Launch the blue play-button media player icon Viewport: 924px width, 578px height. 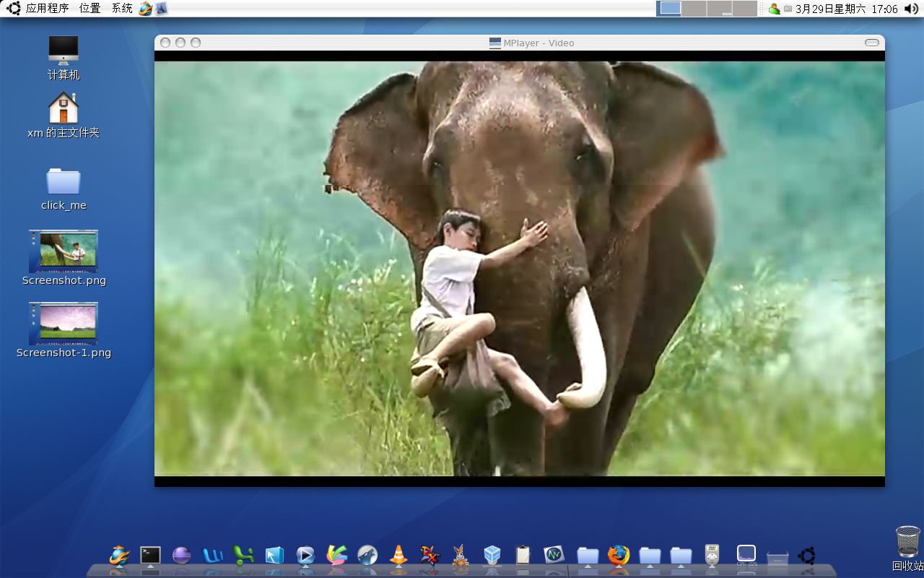[x=306, y=555]
